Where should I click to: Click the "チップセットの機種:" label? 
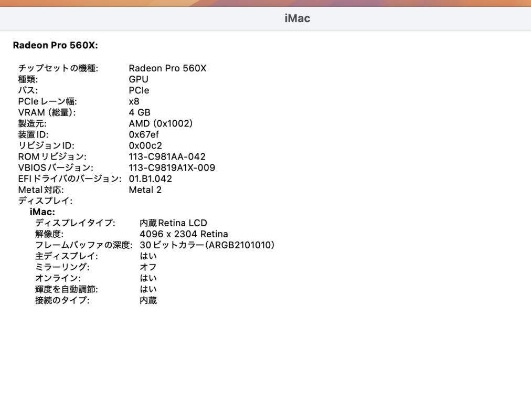coord(58,68)
